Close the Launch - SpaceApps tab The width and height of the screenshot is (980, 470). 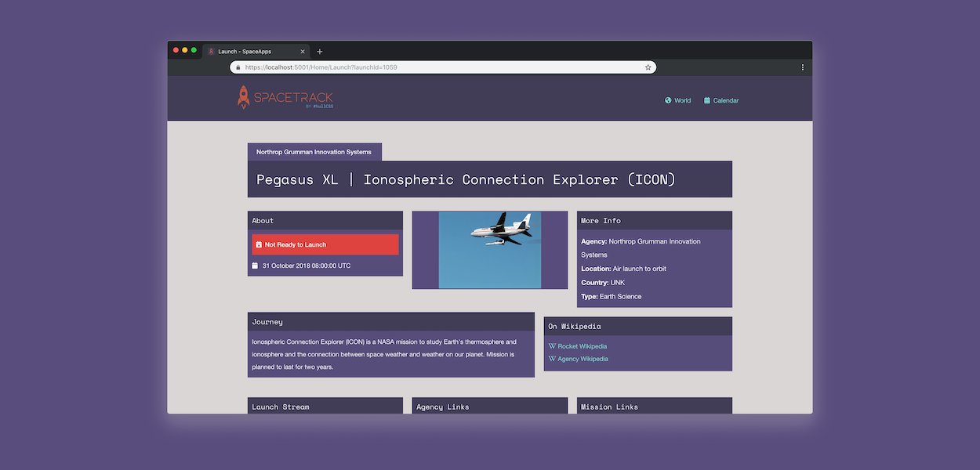click(x=302, y=52)
